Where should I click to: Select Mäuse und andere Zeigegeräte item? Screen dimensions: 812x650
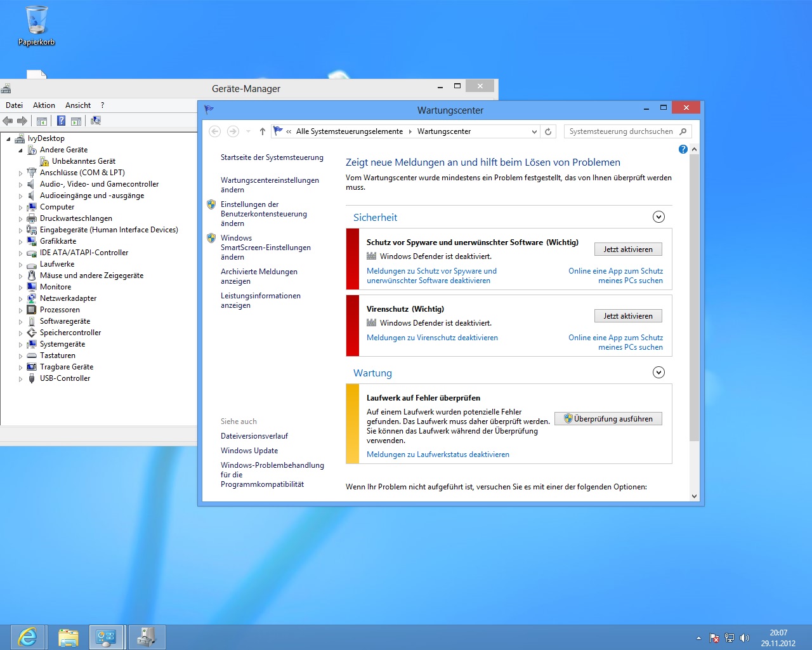(91, 275)
